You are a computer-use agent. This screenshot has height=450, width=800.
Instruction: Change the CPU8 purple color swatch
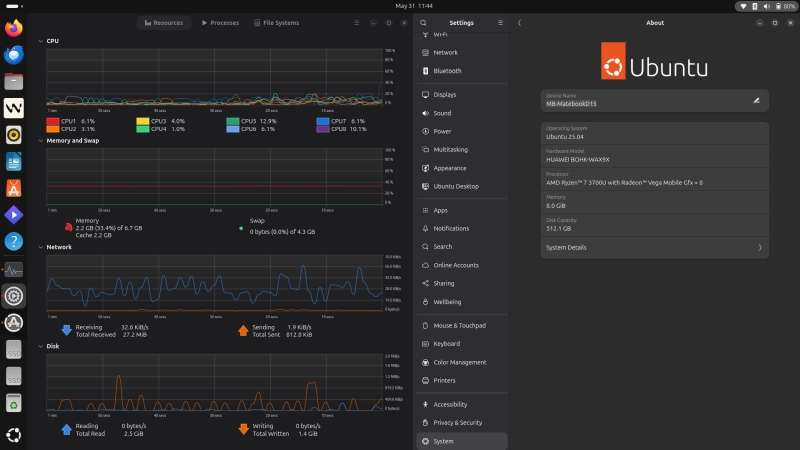(322, 129)
